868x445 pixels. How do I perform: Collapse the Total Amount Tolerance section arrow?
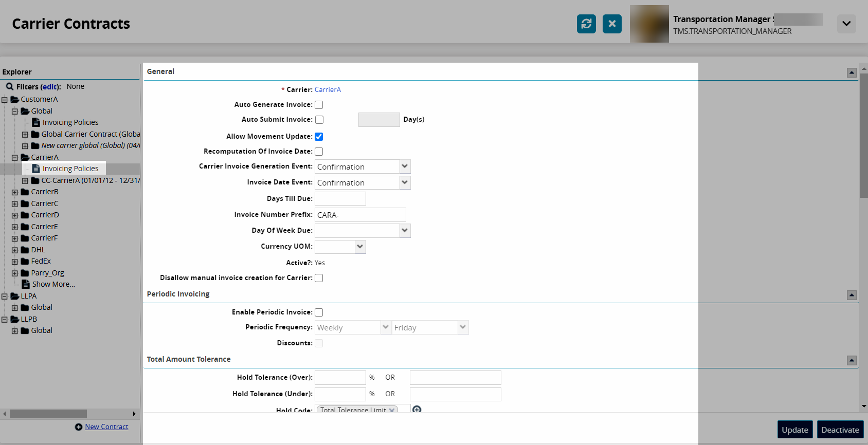pos(852,360)
